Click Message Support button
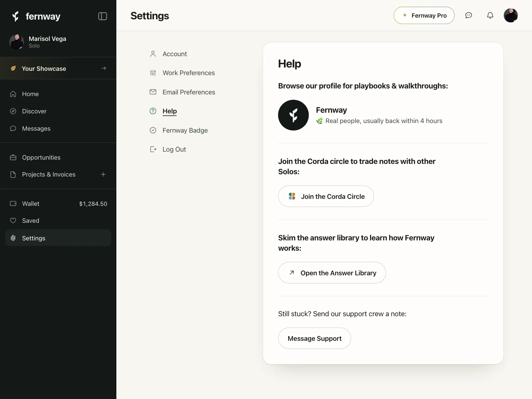Viewport: 532px width, 399px height. (x=315, y=338)
